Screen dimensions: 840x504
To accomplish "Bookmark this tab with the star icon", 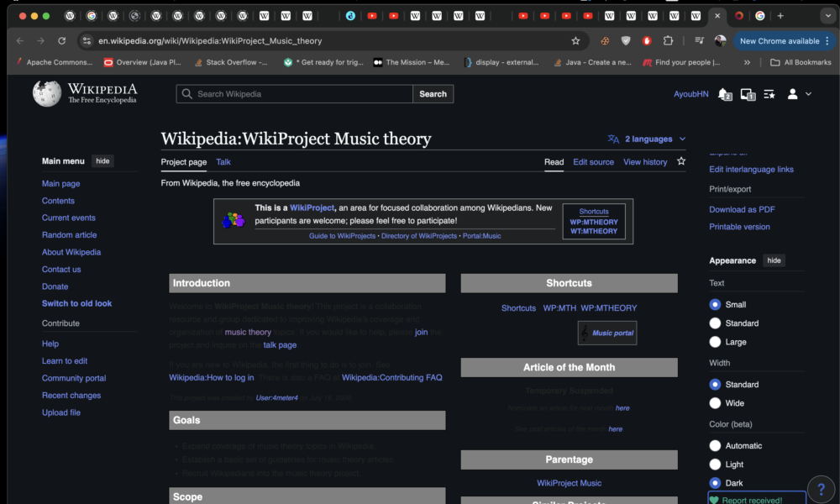I will 575,40.
